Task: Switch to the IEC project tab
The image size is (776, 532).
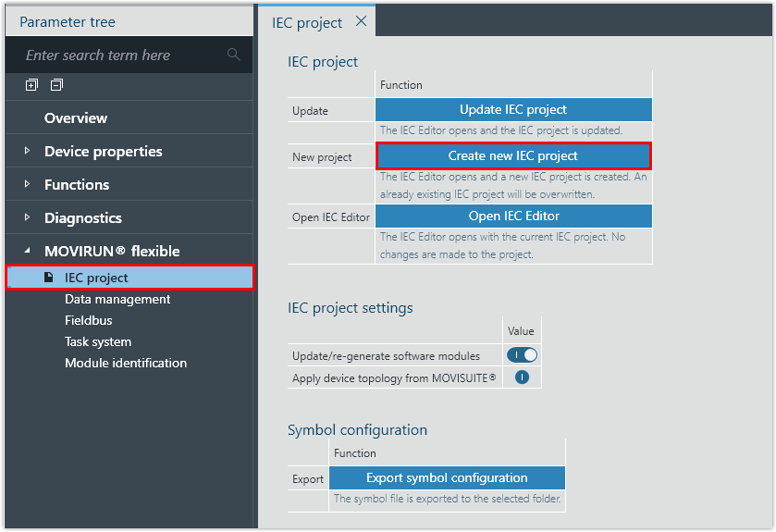Action: coord(307,22)
